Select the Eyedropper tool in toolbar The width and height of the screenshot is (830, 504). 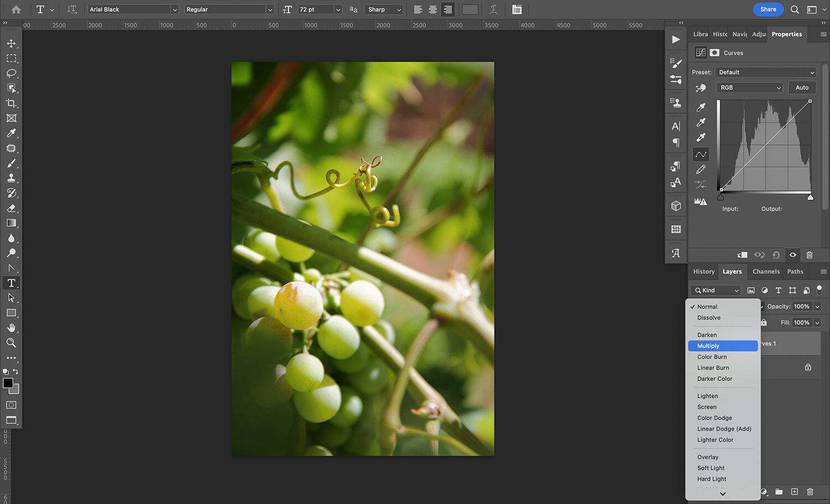click(x=11, y=133)
